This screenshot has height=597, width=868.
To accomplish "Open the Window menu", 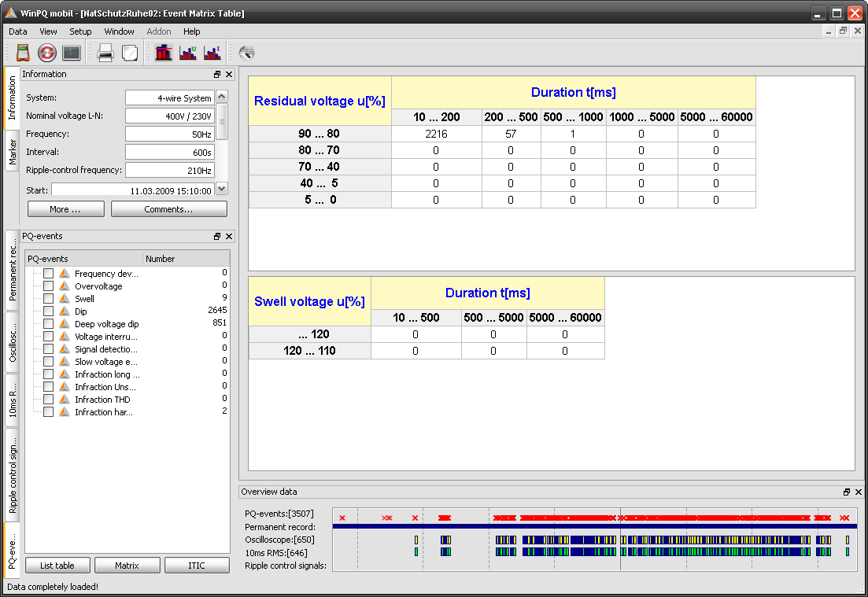I will pos(119,31).
